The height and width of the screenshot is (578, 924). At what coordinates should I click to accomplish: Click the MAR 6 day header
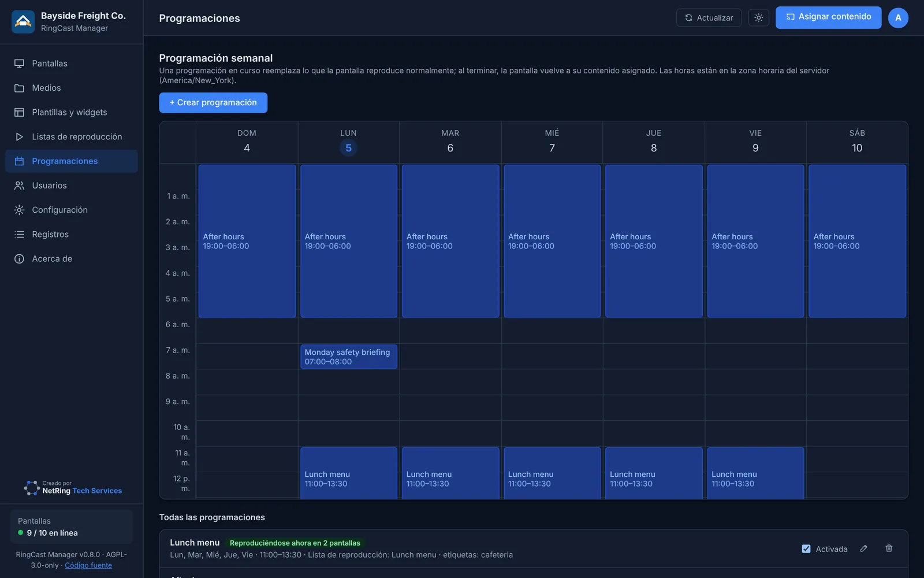450,142
